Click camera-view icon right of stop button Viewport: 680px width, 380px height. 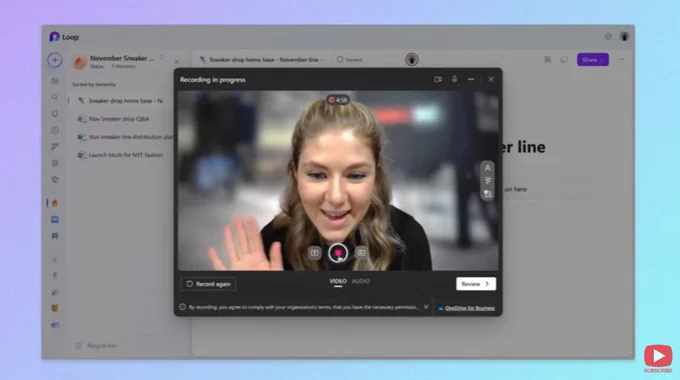[361, 253]
